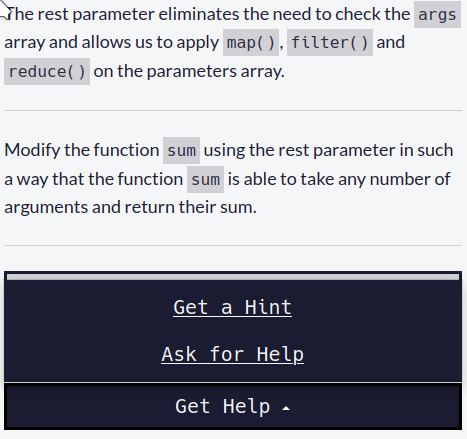
Task: Collapse the Get Help dropdown button
Action: [233, 406]
